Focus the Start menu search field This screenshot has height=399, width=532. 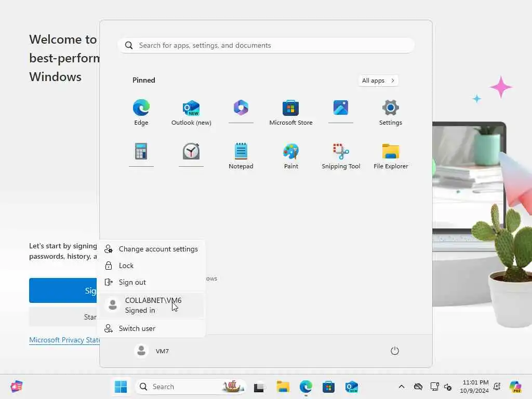266,45
